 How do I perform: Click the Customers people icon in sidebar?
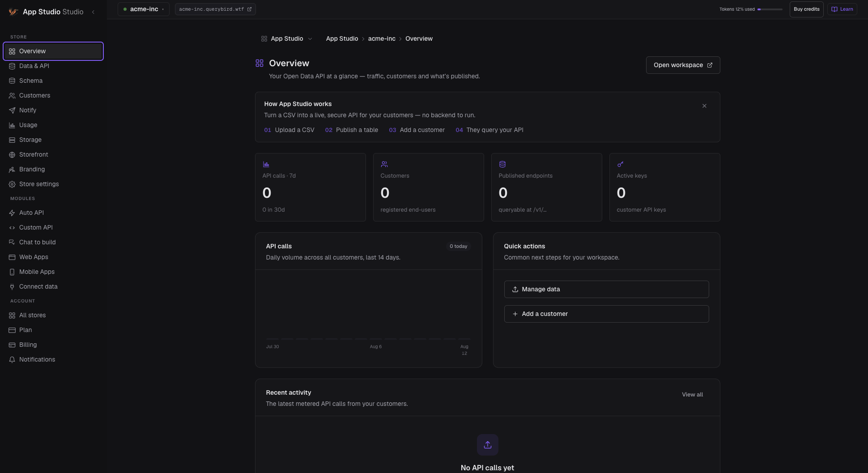click(12, 95)
